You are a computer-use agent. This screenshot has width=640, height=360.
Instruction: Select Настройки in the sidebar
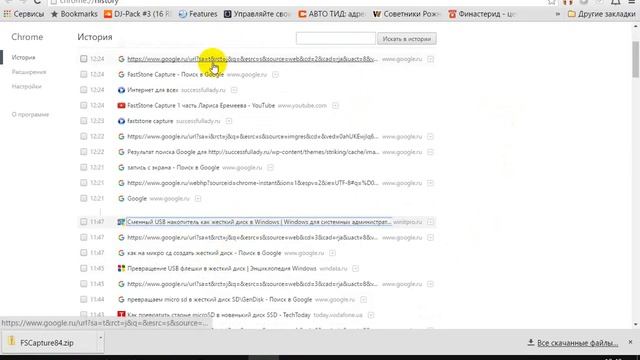point(27,87)
